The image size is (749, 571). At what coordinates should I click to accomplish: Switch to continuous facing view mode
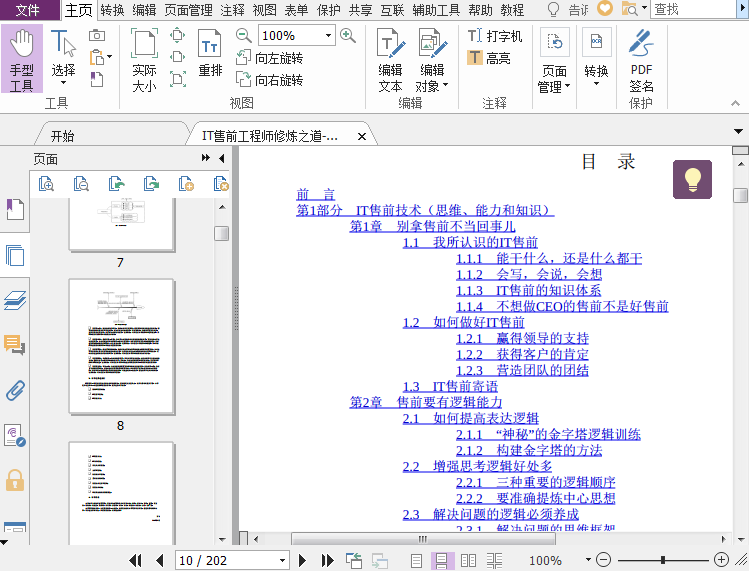point(494,560)
